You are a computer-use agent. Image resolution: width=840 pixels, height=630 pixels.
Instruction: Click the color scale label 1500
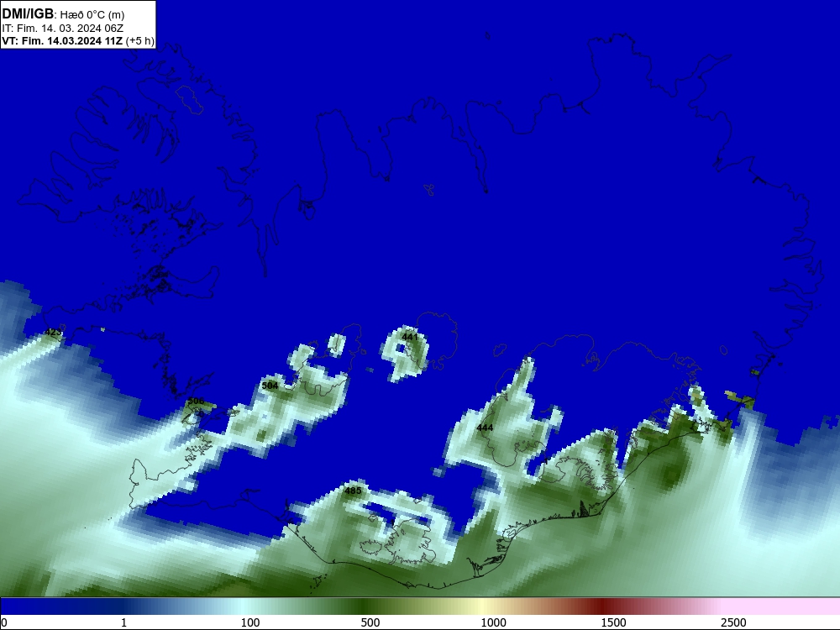coord(613,622)
